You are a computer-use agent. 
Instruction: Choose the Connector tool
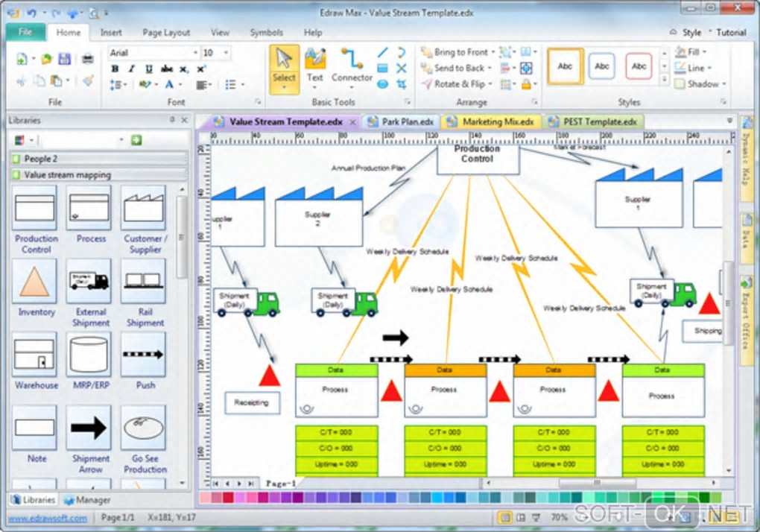point(352,69)
